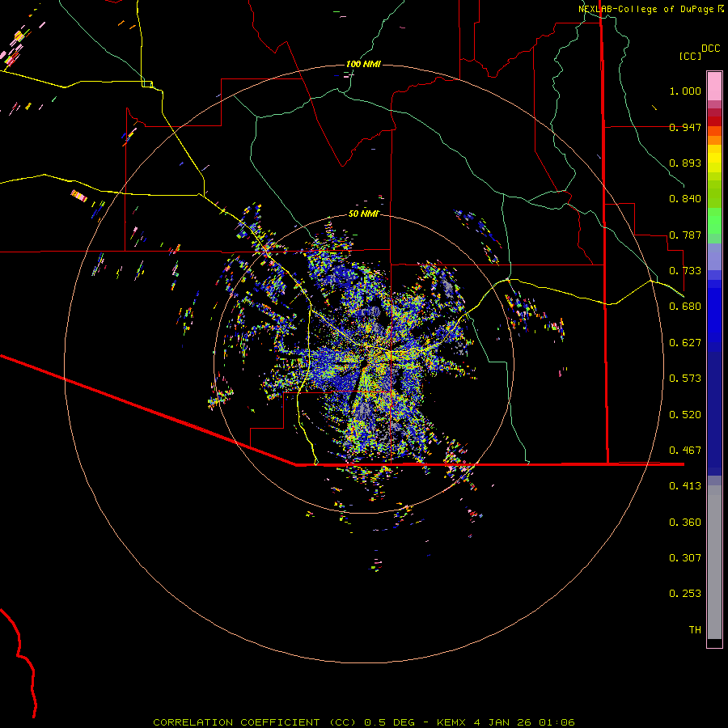Click the 0.893 color scale value
Image resolution: width=728 pixels, height=728 pixels.
click(685, 163)
